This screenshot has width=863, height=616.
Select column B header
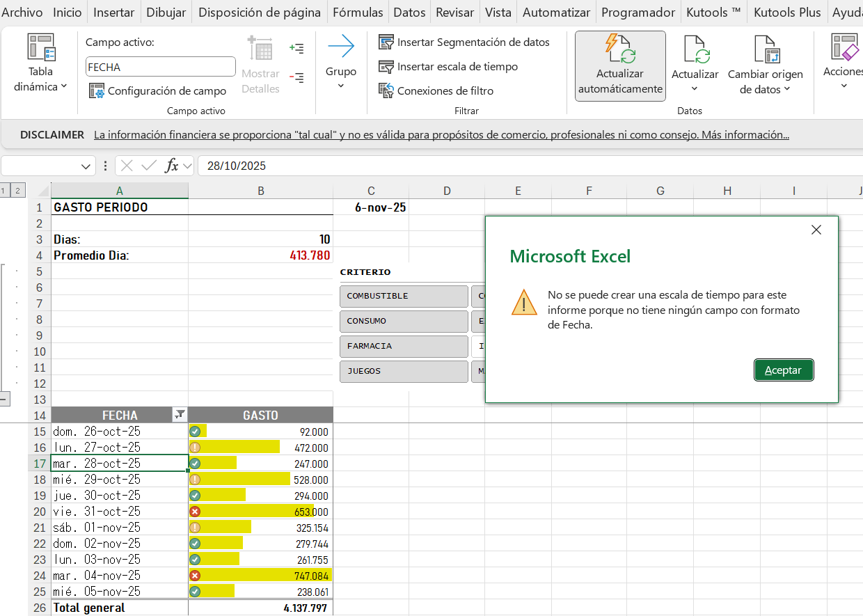261,191
